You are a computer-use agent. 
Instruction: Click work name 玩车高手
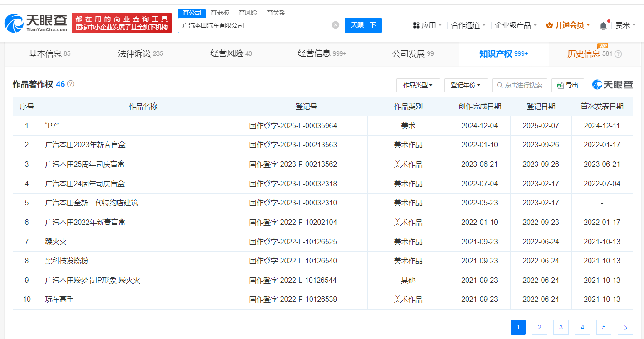[59, 299]
